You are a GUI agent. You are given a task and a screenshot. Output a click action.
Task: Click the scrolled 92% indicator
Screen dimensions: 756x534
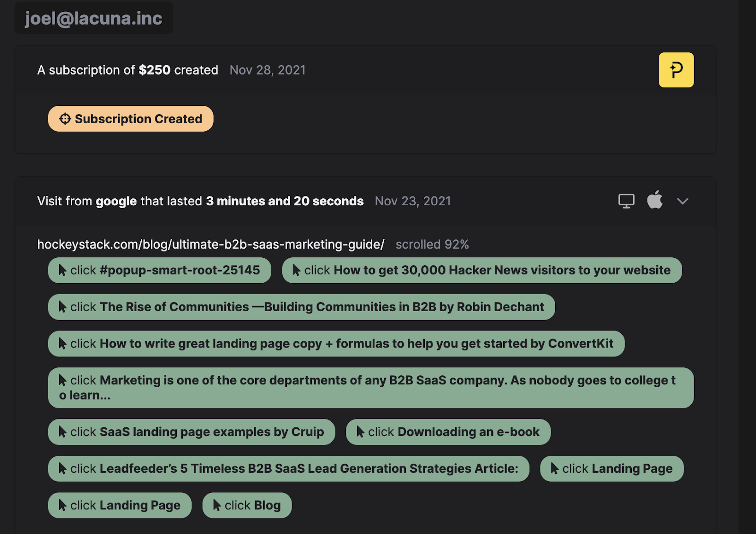[x=432, y=245]
